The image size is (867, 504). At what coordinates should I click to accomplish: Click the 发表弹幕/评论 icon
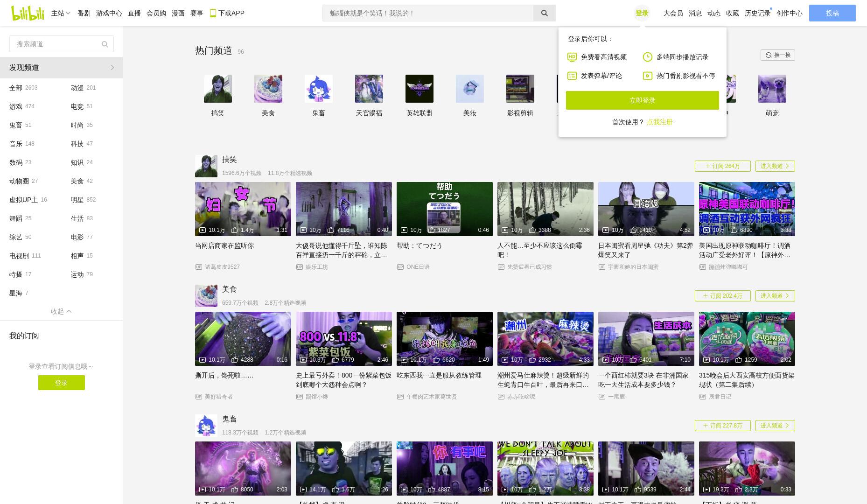(572, 76)
